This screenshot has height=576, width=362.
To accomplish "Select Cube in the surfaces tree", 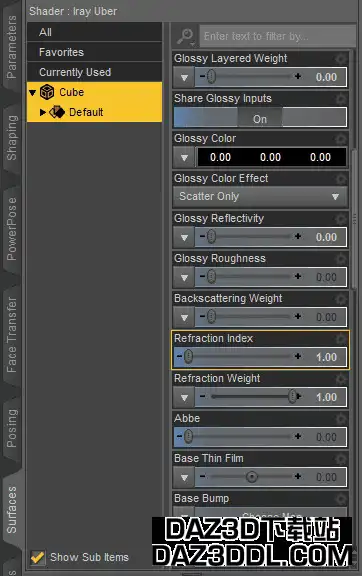I will pos(94,92).
